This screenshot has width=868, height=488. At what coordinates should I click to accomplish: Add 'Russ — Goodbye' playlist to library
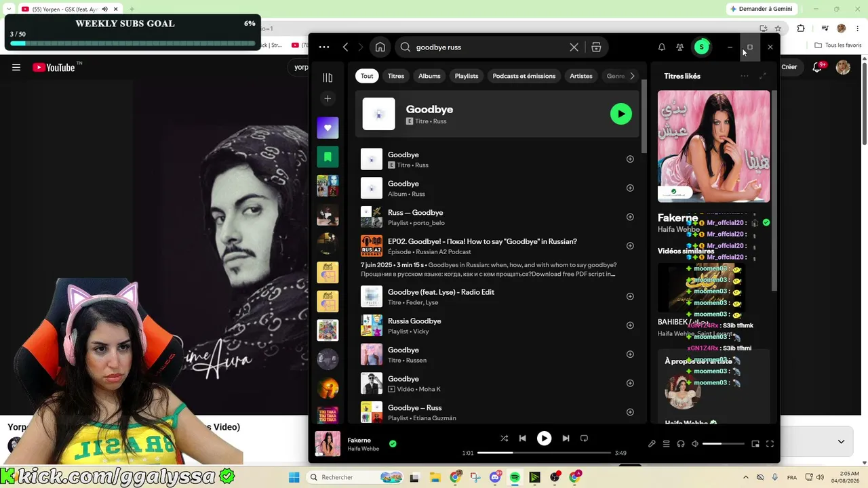630,217
